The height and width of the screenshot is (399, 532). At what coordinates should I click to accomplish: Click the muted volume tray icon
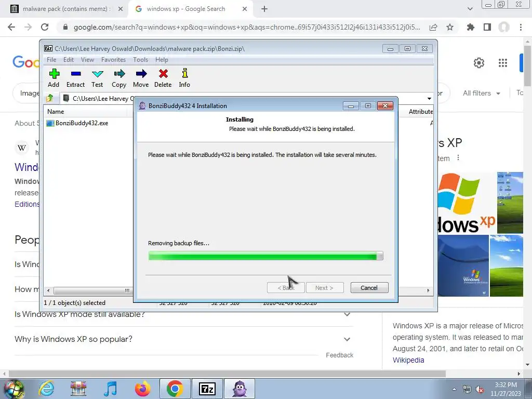click(480, 390)
